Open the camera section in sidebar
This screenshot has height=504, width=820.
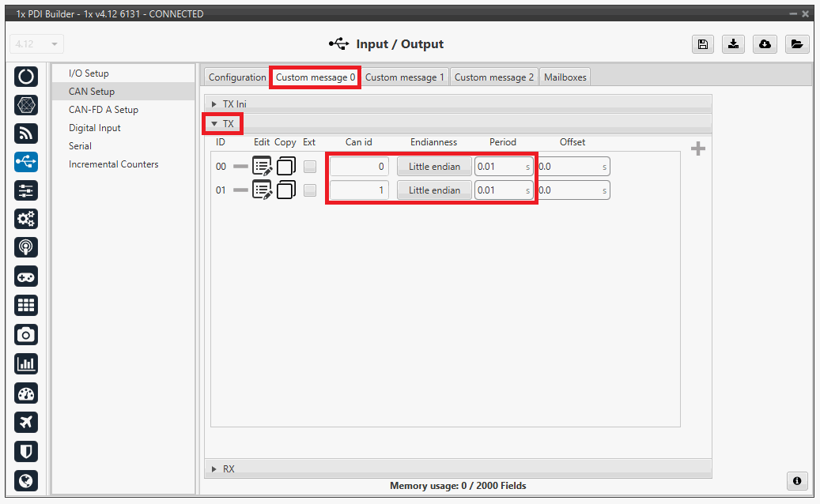[26, 335]
